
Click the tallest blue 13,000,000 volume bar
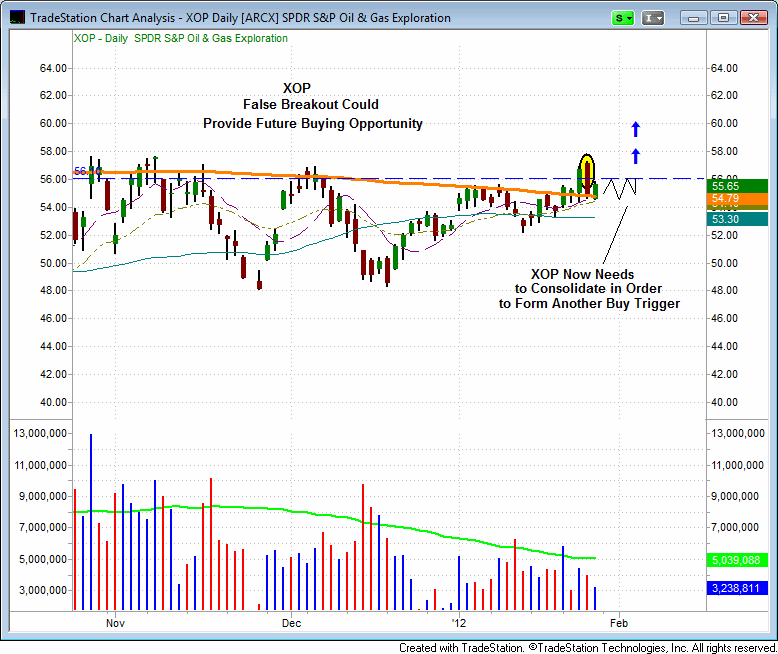pos(91,522)
